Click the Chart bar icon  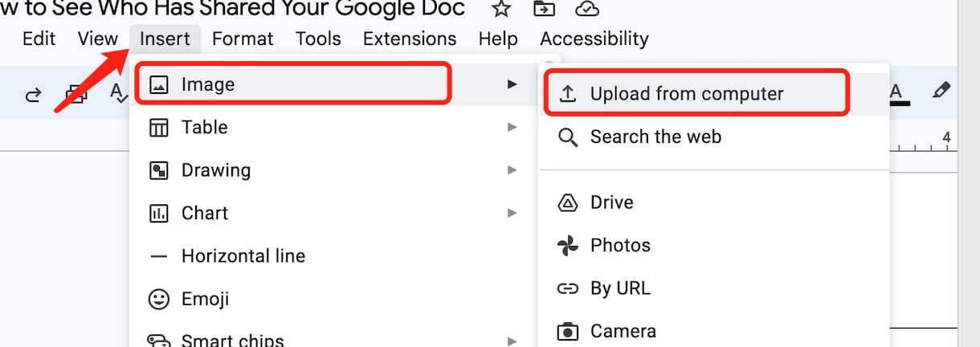tap(159, 213)
